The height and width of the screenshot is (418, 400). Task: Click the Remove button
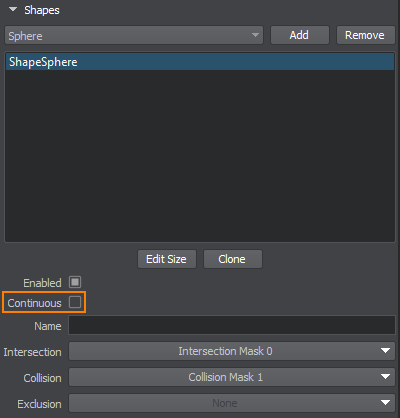click(x=365, y=35)
